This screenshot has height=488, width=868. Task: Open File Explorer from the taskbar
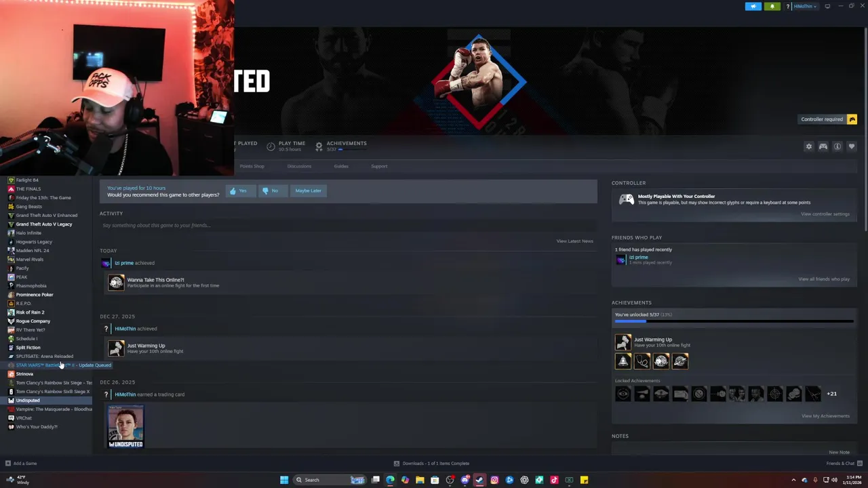coord(420,480)
